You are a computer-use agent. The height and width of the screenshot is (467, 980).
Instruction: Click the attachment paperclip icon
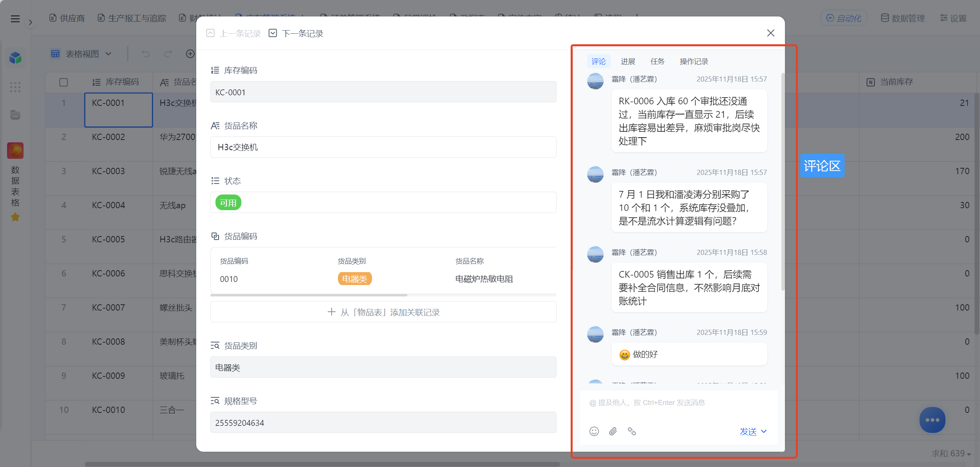click(x=613, y=431)
